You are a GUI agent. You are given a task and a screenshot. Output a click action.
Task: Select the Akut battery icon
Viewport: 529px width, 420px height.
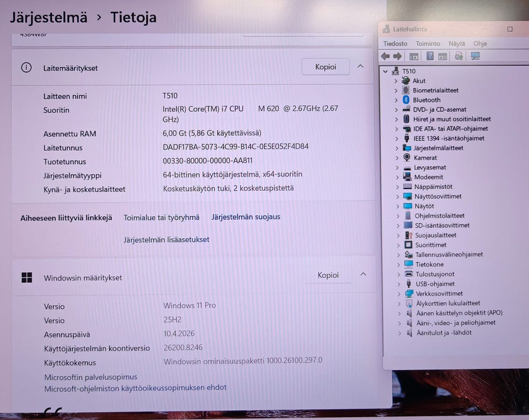(x=406, y=80)
